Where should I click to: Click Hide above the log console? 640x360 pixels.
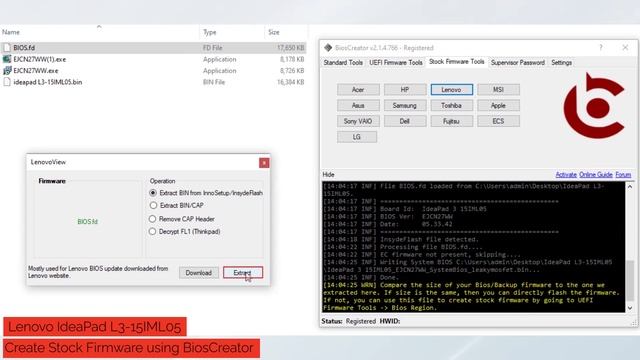point(329,175)
